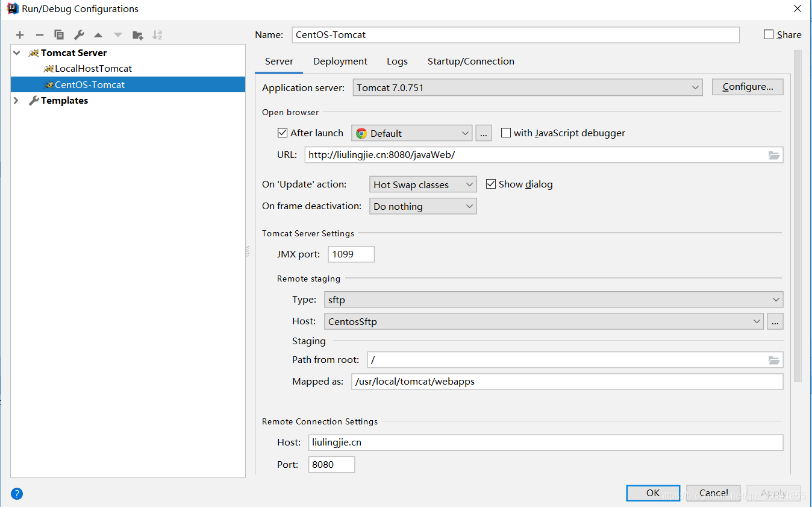Click the Apply button
This screenshot has height=507, width=812.
pos(773,493)
